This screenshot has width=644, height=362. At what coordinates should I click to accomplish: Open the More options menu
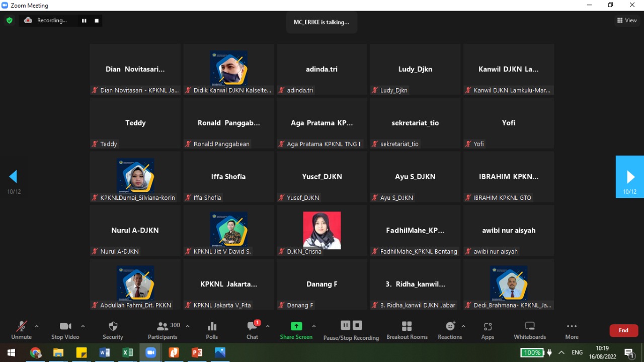pos(572,330)
